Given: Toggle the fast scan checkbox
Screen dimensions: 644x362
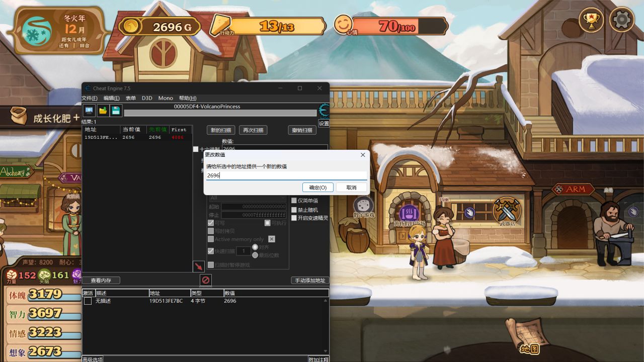Looking at the screenshot, I should pyautogui.click(x=211, y=251).
